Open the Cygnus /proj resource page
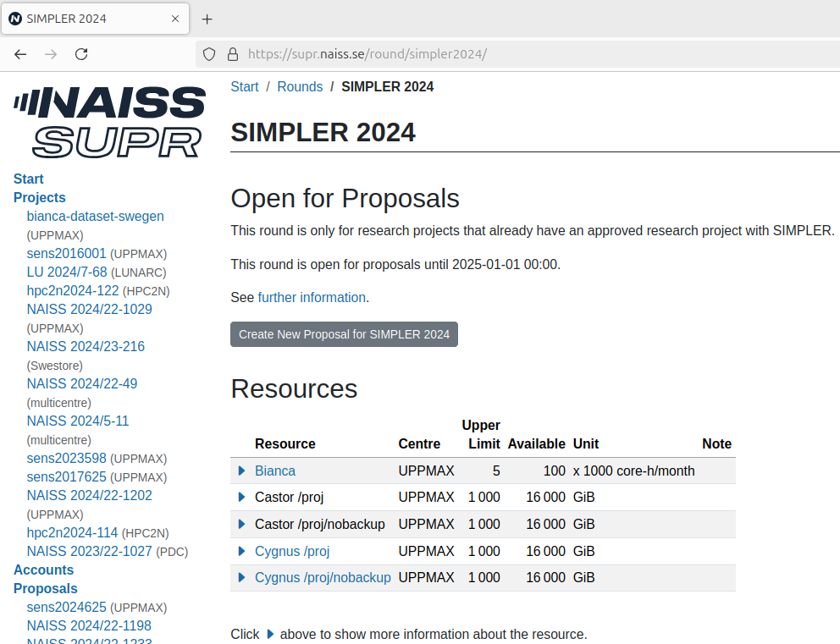 pos(292,551)
